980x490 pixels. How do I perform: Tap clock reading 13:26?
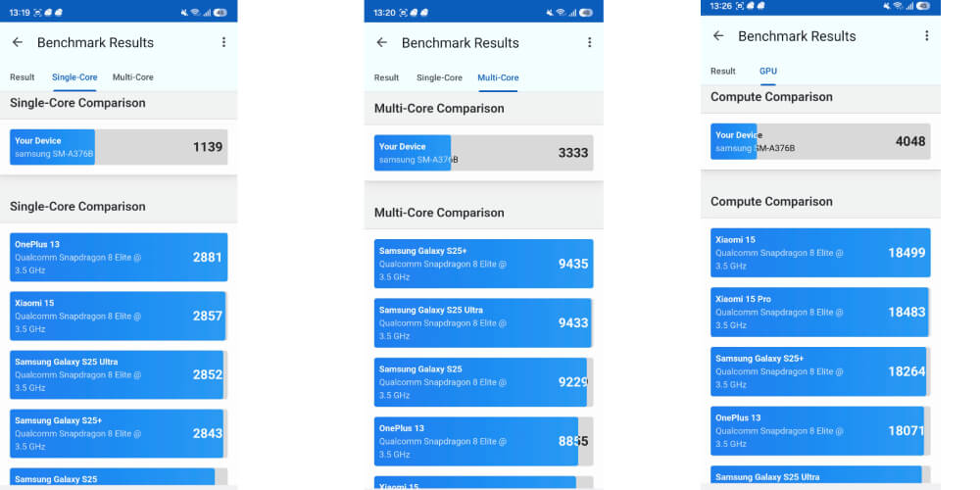pos(720,6)
